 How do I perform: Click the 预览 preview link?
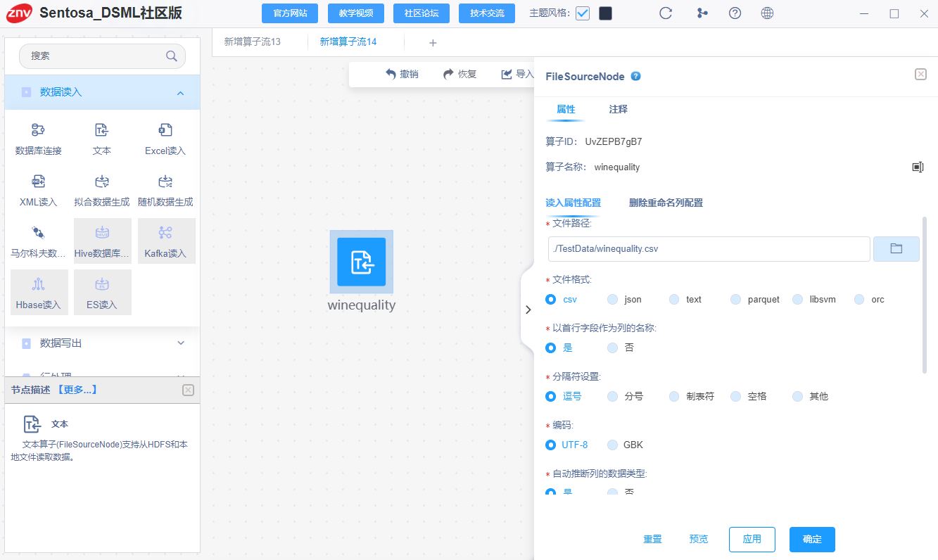point(699,539)
